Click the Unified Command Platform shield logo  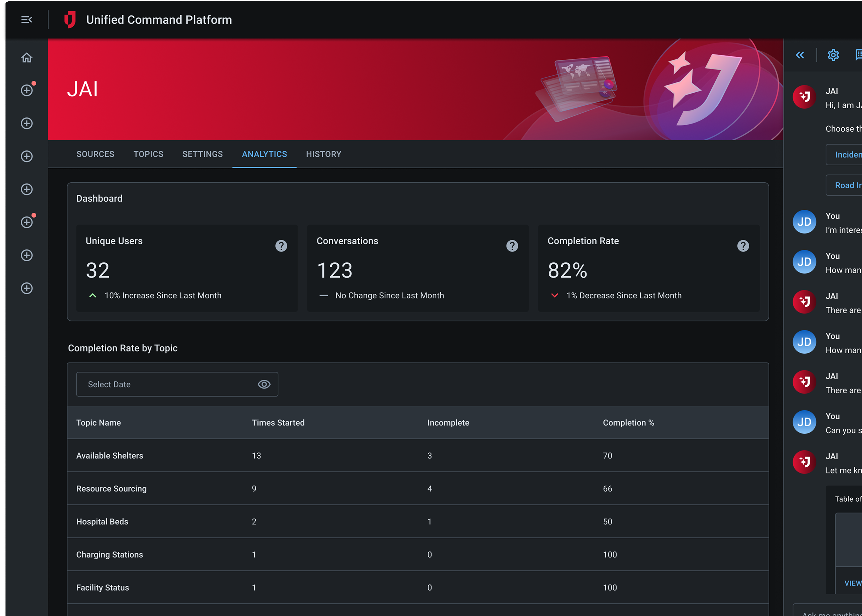[x=70, y=20]
